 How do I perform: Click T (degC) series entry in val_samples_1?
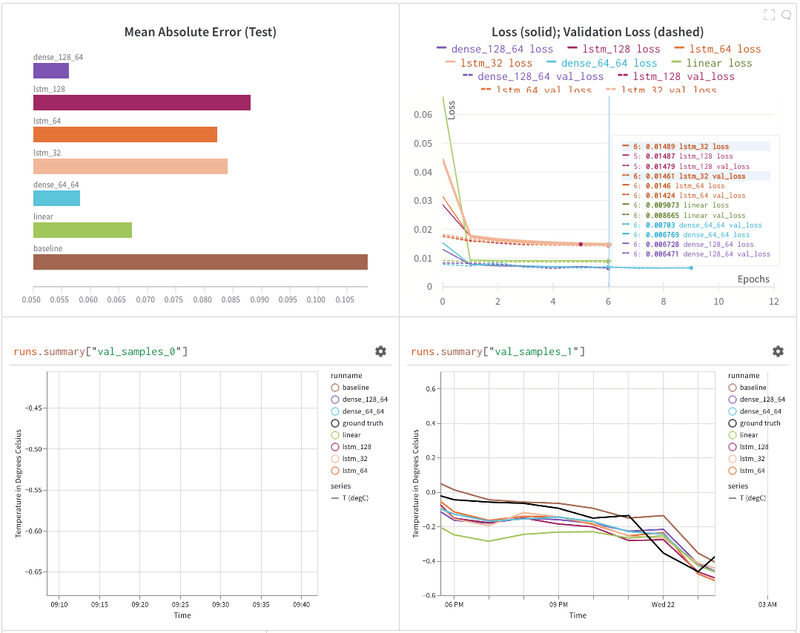[x=747, y=498]
